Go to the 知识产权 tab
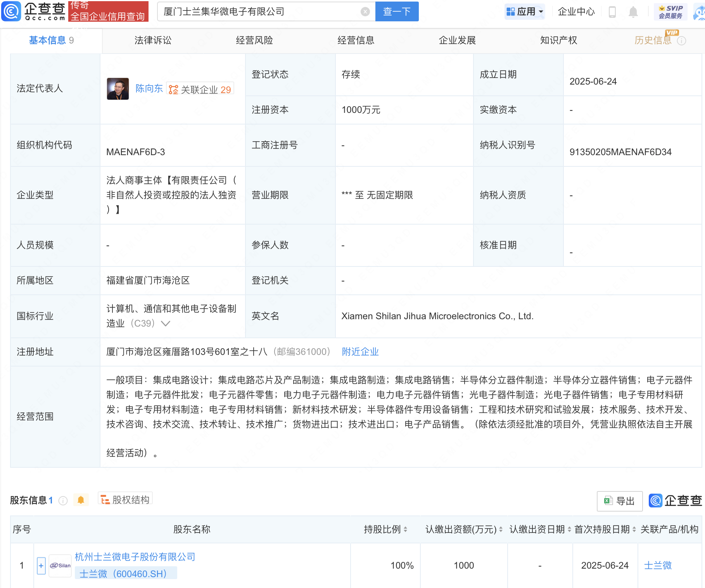The width and height of the screenshot is (705, 588). (559, 40)
